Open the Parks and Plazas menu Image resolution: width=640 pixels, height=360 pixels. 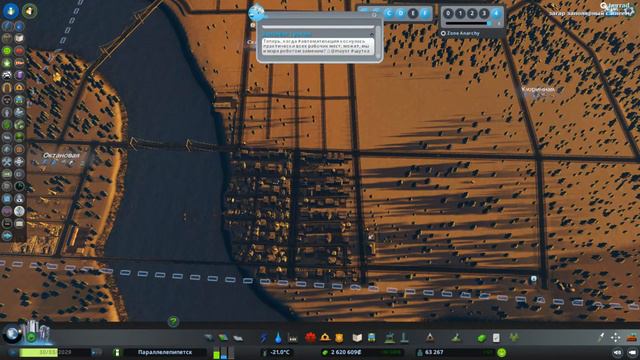tap(389, 338)
